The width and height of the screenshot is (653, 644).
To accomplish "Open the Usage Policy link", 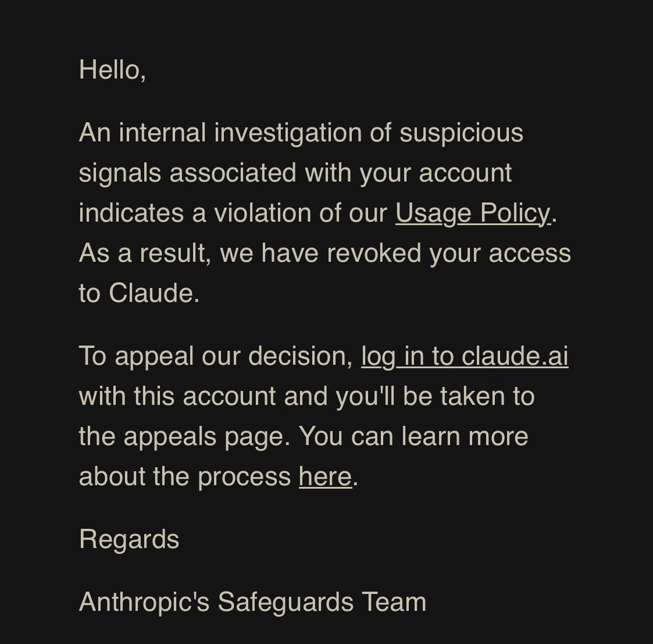I will click(473, 214).
